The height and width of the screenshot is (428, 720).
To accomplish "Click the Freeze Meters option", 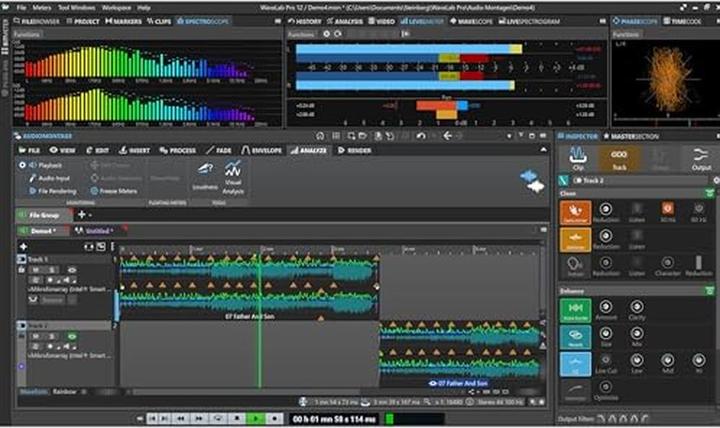I will pyautogui.click(x=113, y=191).
